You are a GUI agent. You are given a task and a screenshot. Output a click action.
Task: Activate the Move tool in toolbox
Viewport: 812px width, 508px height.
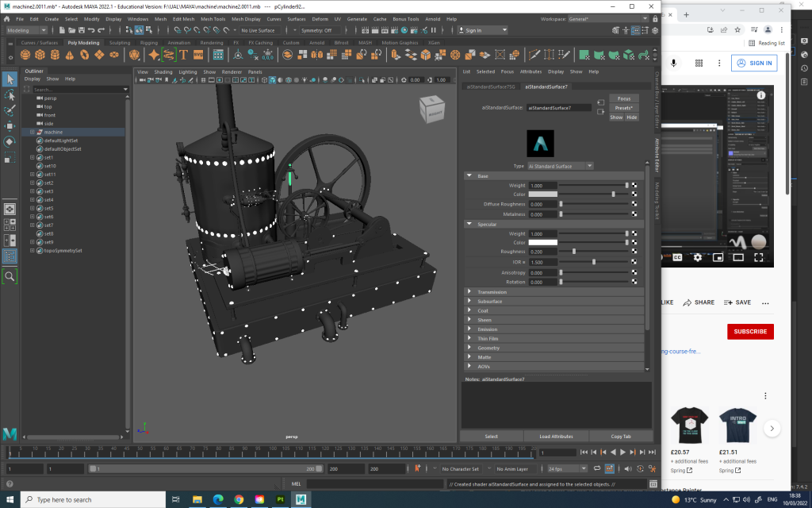click(10, 126)
